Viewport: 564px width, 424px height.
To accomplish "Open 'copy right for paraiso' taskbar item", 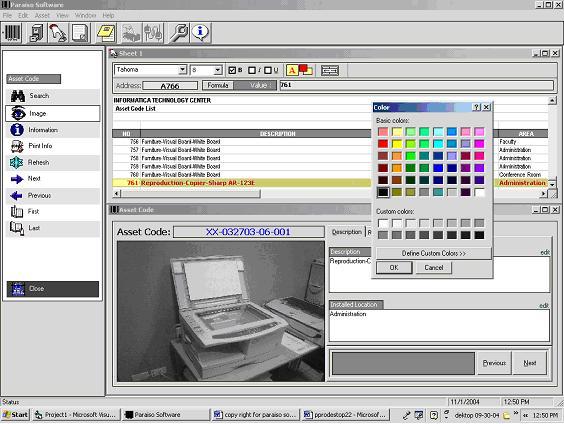I will [x=255, y=415].
